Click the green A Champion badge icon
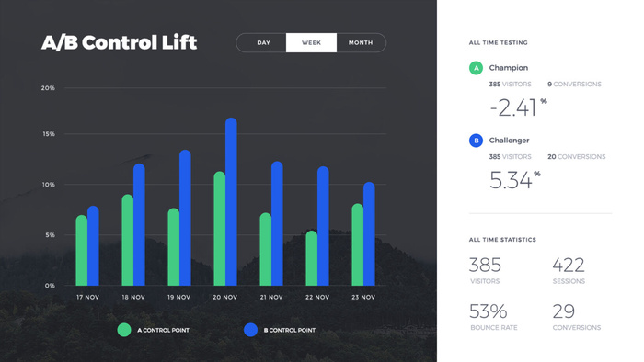 tap(476, 68)
